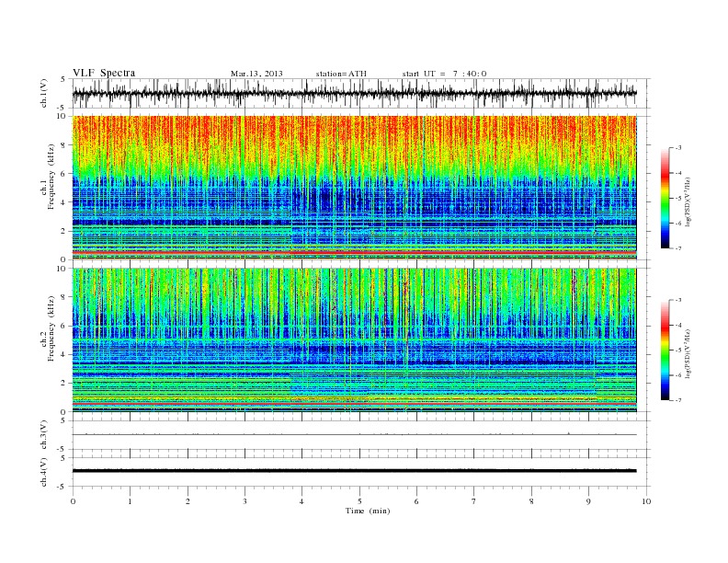The image size is (728, 563).
Task: Click inside the ch.1 voltage waveform panel
Action: [361, 93]
